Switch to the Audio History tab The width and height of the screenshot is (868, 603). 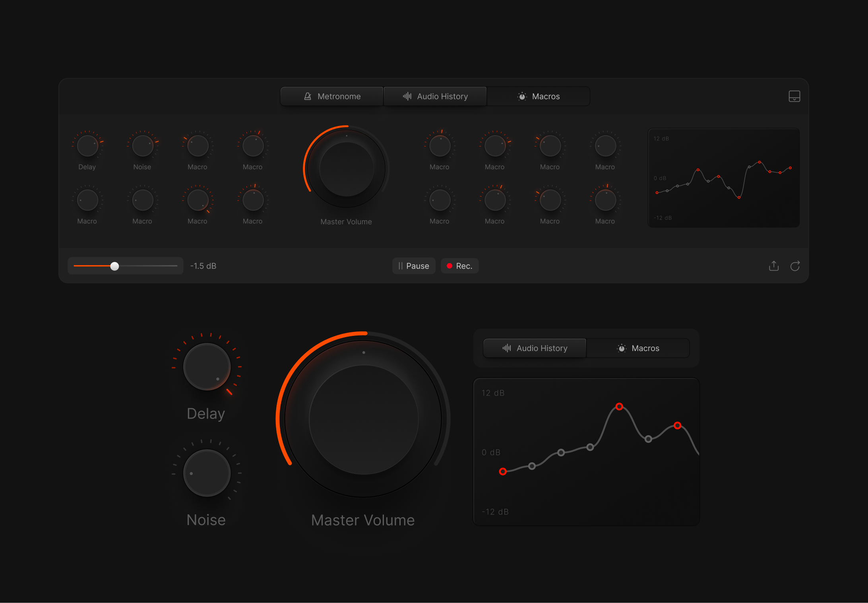[435, 96]
